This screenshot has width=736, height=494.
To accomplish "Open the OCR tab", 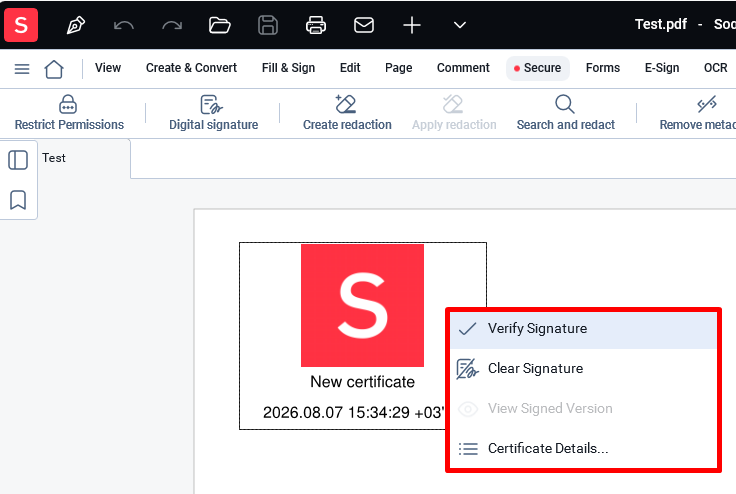I will pos(715,68).
